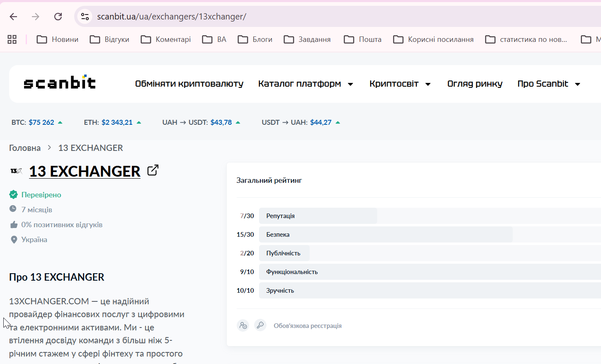The width and height of the screenshot is (601, 364).
Task: Click the Перевірено label
Action: click(41, 195)
